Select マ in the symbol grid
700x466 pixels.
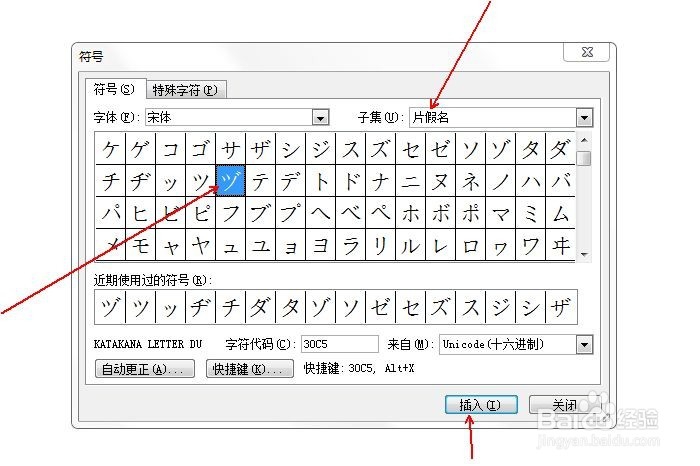(x=500, y=213)
